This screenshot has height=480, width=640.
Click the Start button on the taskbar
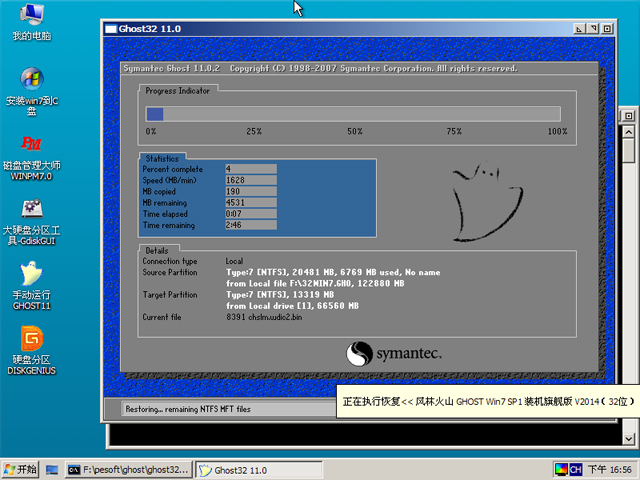20,470
